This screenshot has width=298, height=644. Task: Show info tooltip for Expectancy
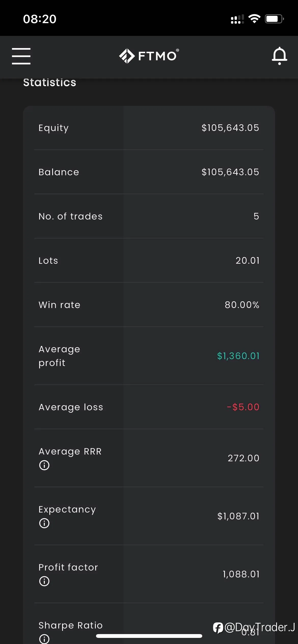click(44, 523)
